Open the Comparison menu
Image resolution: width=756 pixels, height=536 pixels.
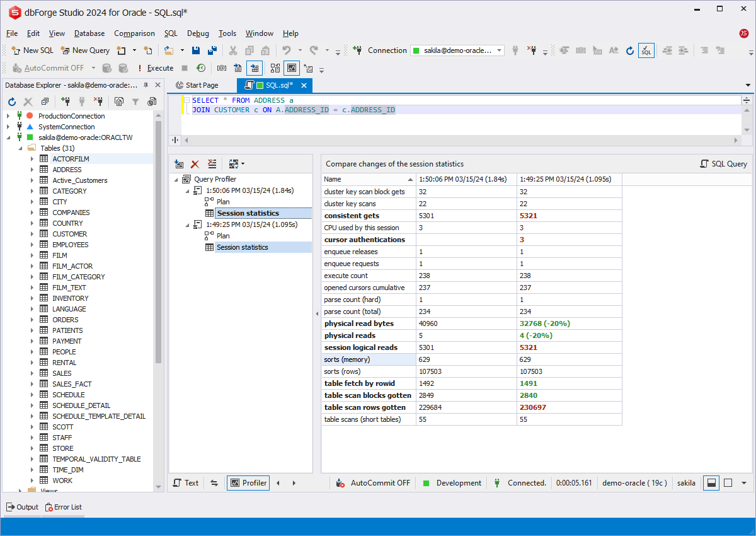click(134, 33)
